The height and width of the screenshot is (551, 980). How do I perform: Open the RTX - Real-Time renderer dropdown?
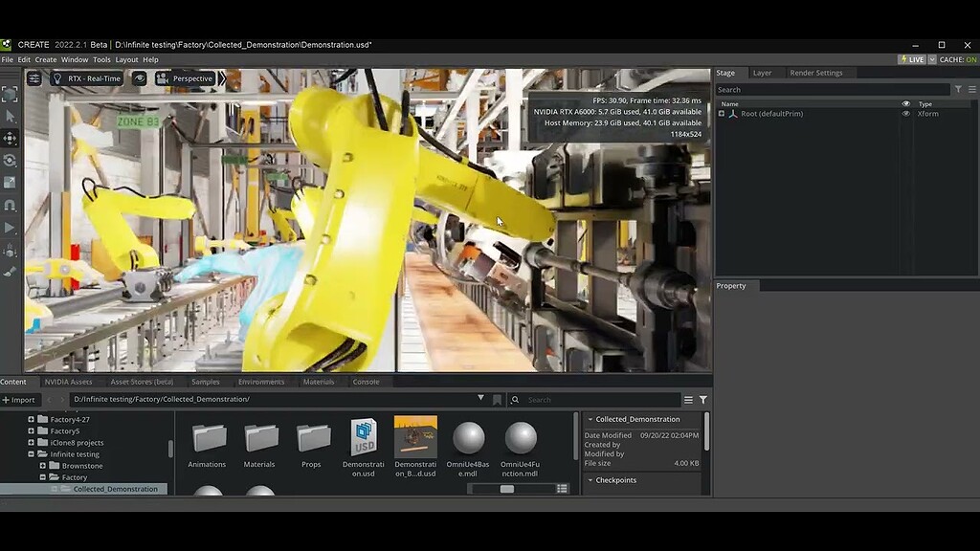pyautogui.click(x=87, y=78)
